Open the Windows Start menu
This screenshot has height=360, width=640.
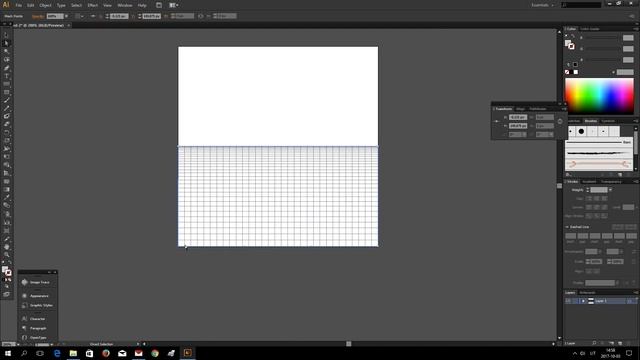[x=8, y=353]
